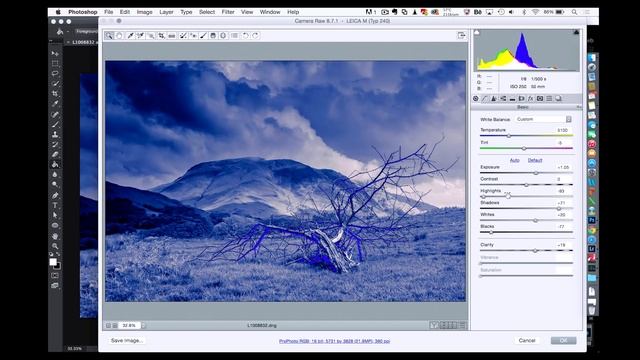Screen dimensions: 640x360
Task: Click the Temperature value field
Action: [x=564, y=130]
